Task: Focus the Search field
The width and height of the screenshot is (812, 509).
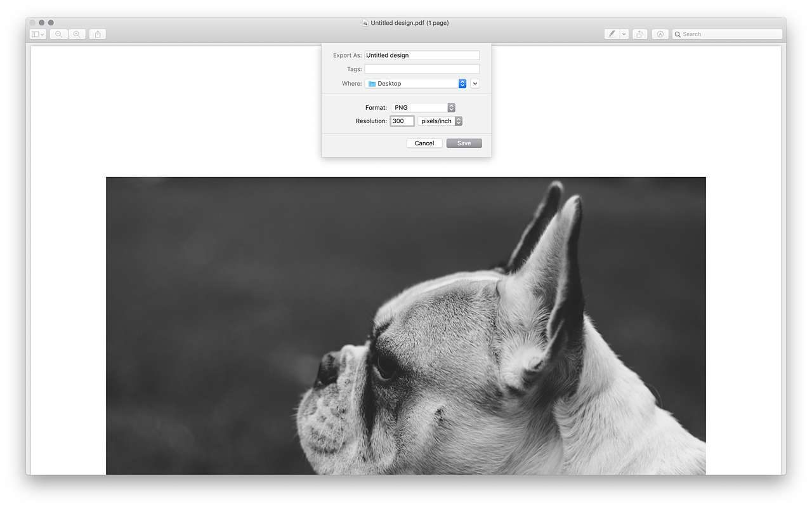Action: 727,34
